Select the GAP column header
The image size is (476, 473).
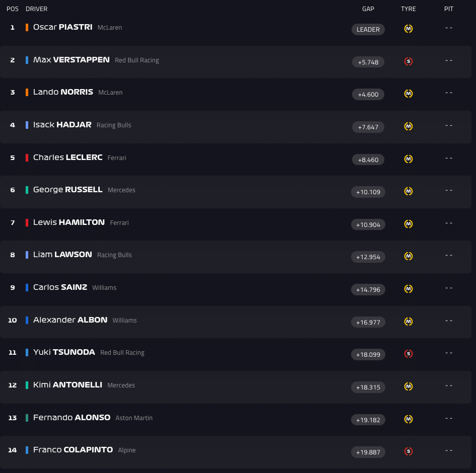368,9
